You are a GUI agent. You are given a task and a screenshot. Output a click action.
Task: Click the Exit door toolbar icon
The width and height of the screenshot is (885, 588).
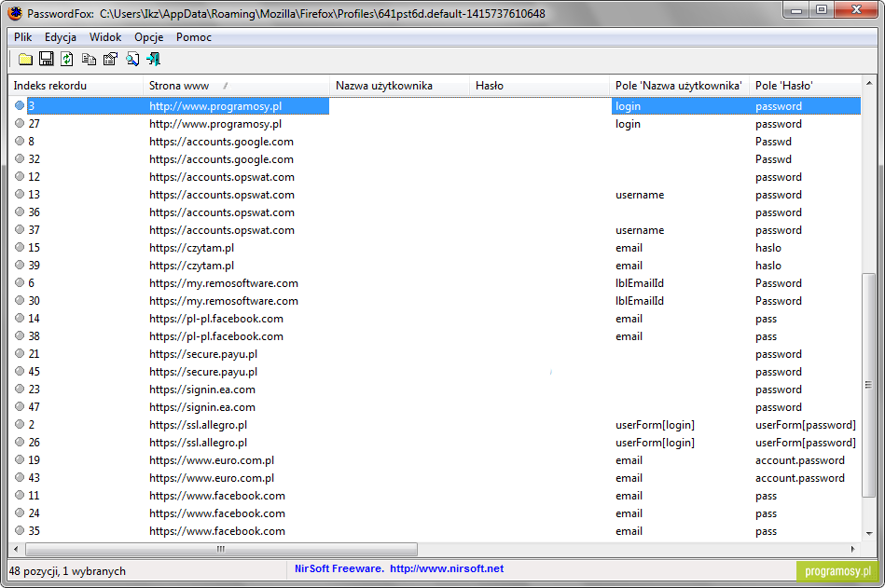tap(153, 60)
